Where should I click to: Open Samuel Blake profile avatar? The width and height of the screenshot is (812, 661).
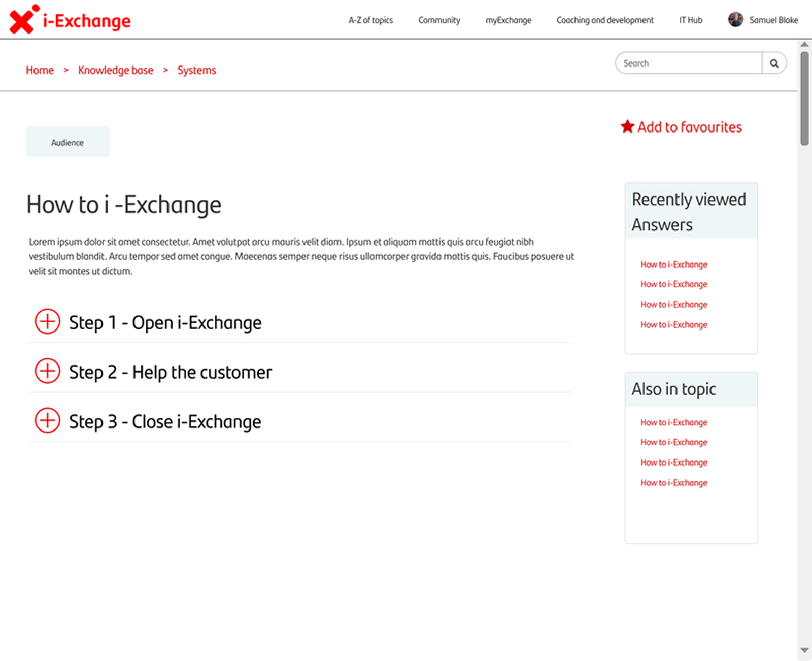[735, 20]
